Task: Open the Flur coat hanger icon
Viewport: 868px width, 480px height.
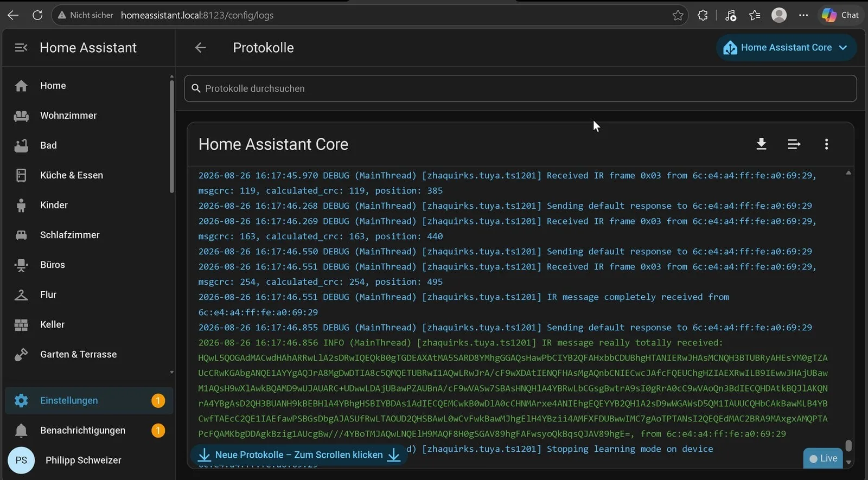Action: pyautogui.click(x=21, y=295)
